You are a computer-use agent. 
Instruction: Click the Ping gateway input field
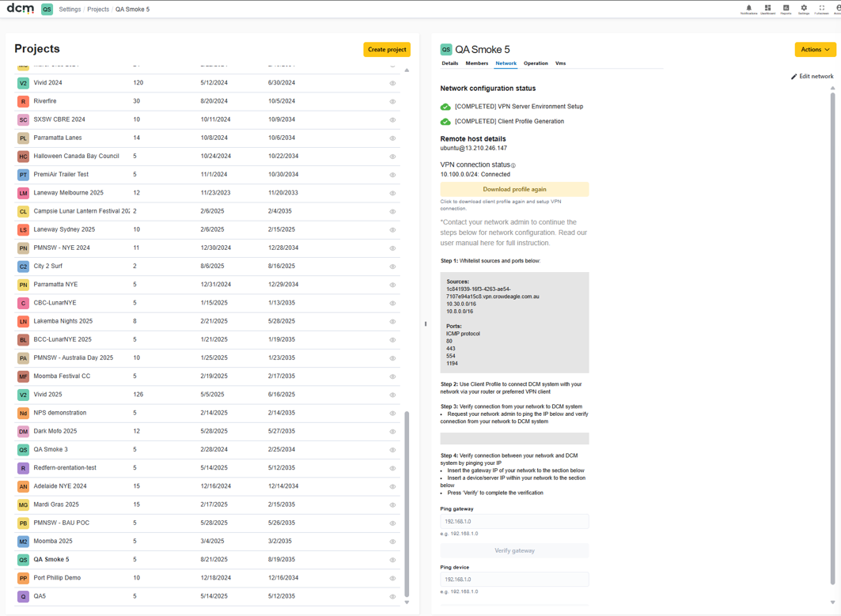point(514,521)
